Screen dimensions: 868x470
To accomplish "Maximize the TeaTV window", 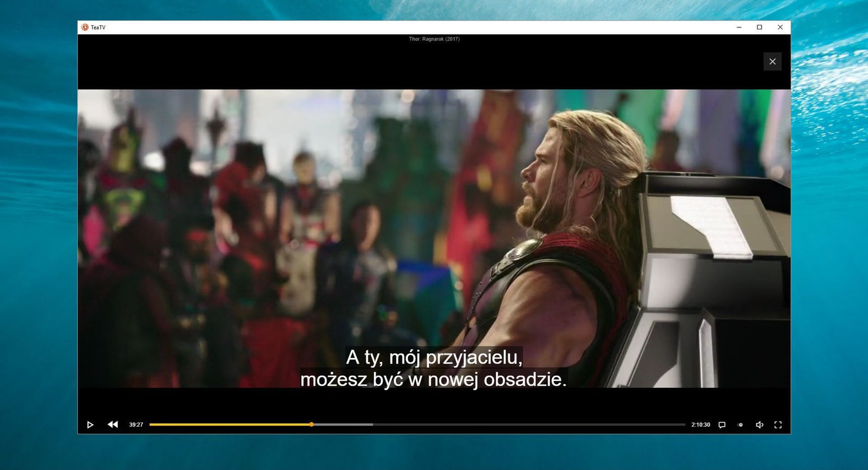I will [x=759, y=27].
